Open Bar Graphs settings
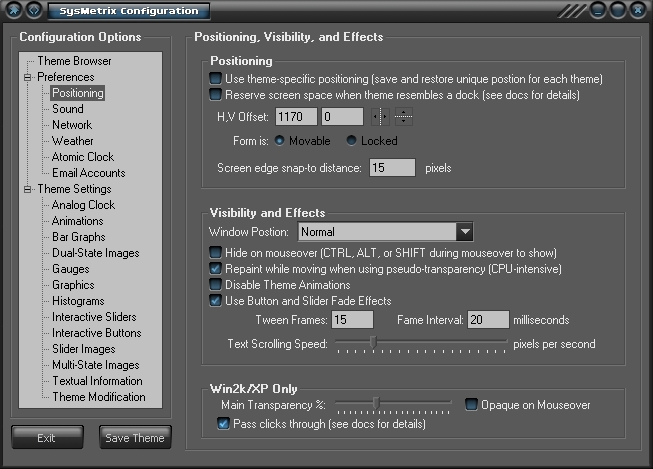 coord(79,237)
